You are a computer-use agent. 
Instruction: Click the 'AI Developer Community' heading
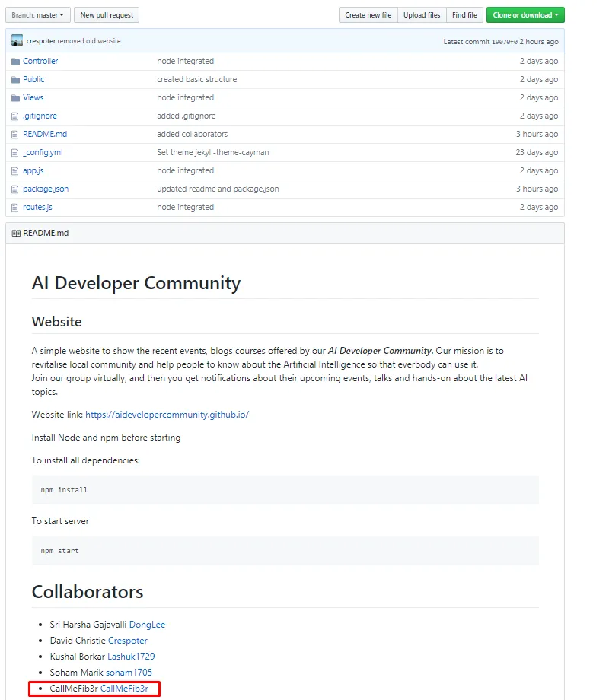coord(136,283)
